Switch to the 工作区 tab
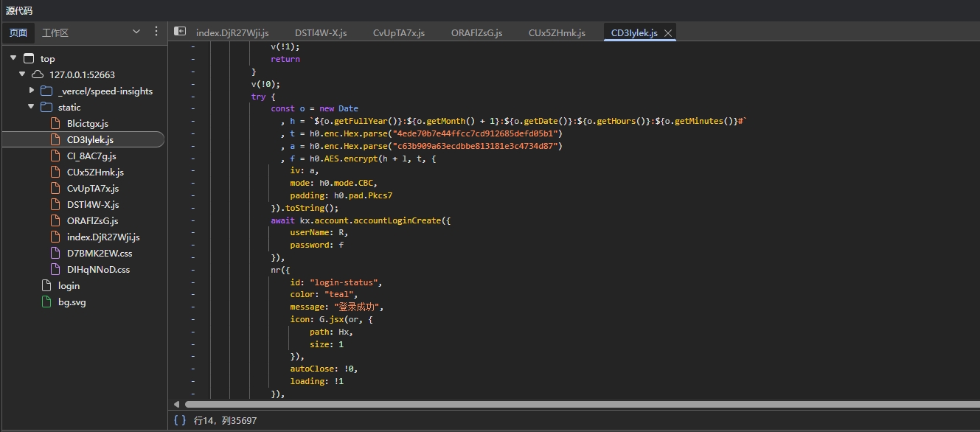 (x=55, y=33)
